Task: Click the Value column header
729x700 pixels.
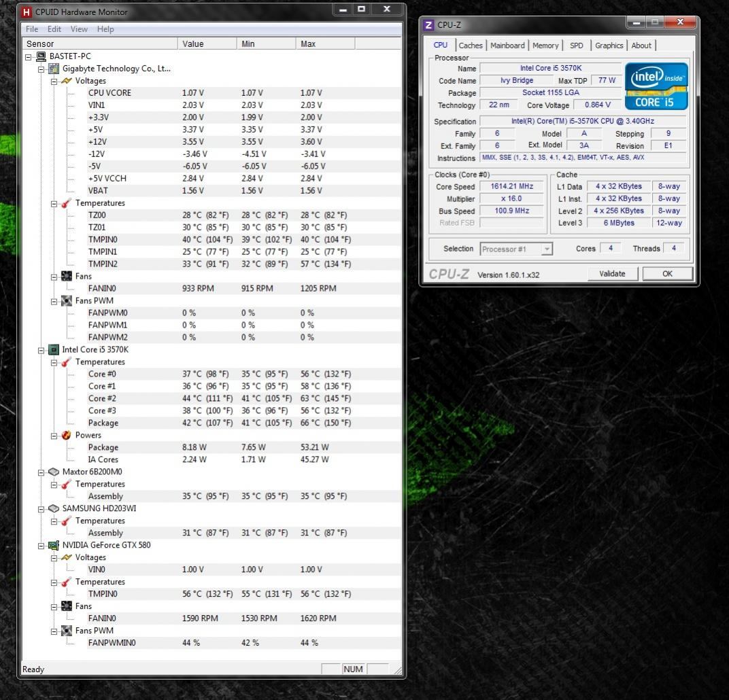Action: coord(207,43)
